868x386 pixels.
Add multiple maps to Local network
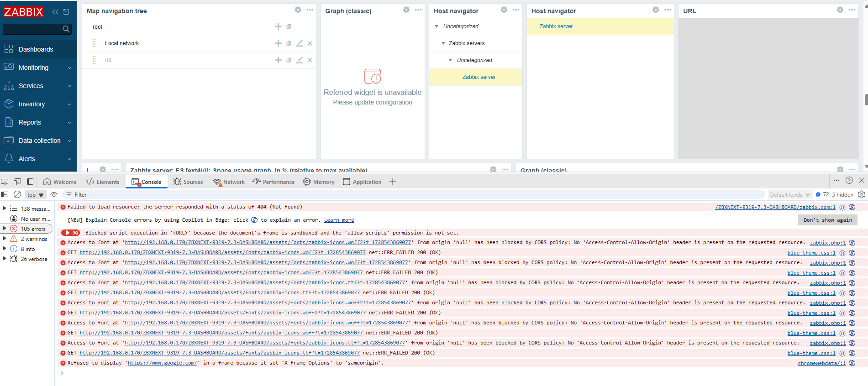tap(289, 43)
